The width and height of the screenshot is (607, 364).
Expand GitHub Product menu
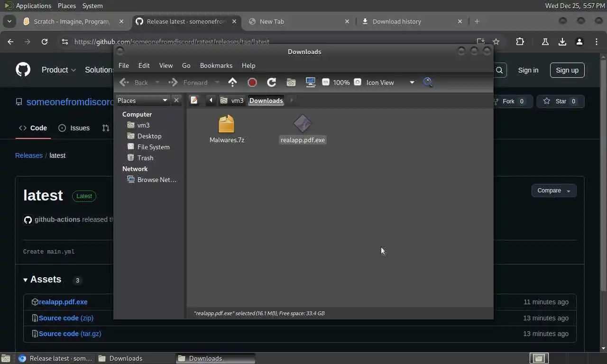coord(58,70)
